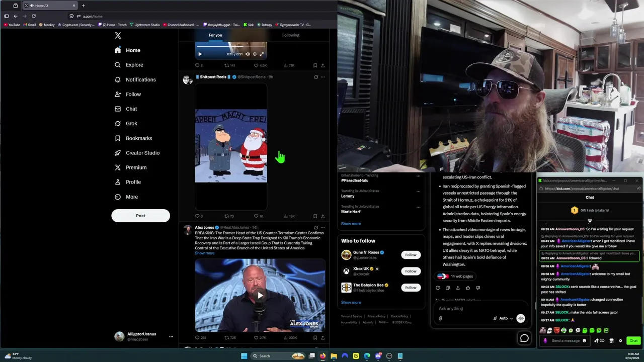The width and height of the screenshot is (644, 362).
Task: Reload the page in browser toolbar
Action: point(34,16)
